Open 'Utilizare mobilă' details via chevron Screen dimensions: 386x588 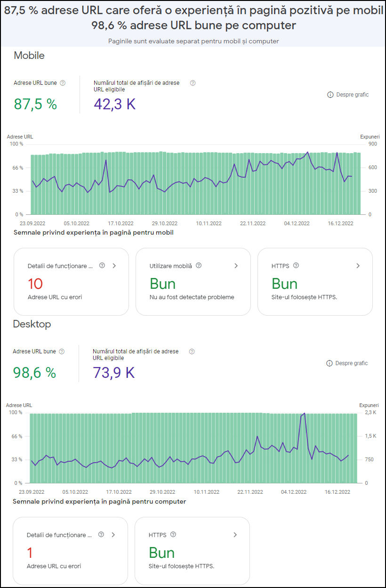click(236, 266)
